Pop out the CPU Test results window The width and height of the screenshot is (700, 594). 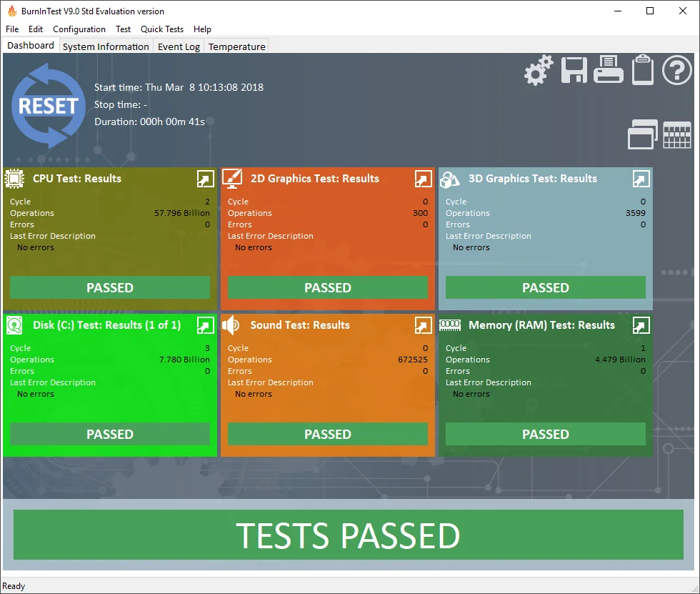click(x=206, y=179)
